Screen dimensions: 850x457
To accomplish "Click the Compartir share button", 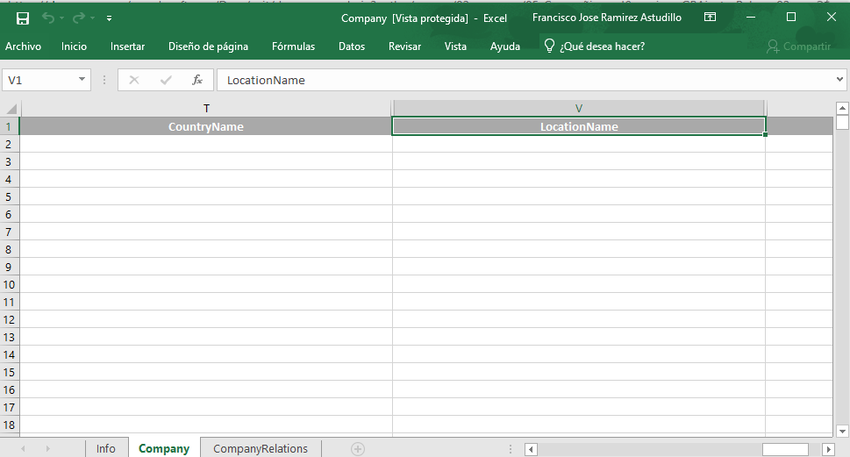I will click(x=799, y=47).
